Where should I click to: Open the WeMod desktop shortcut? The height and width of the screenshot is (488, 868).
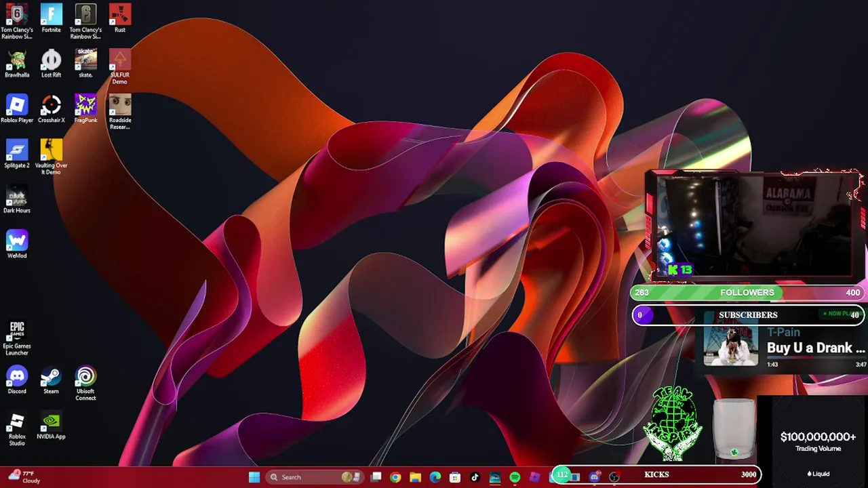pos(17,245)
